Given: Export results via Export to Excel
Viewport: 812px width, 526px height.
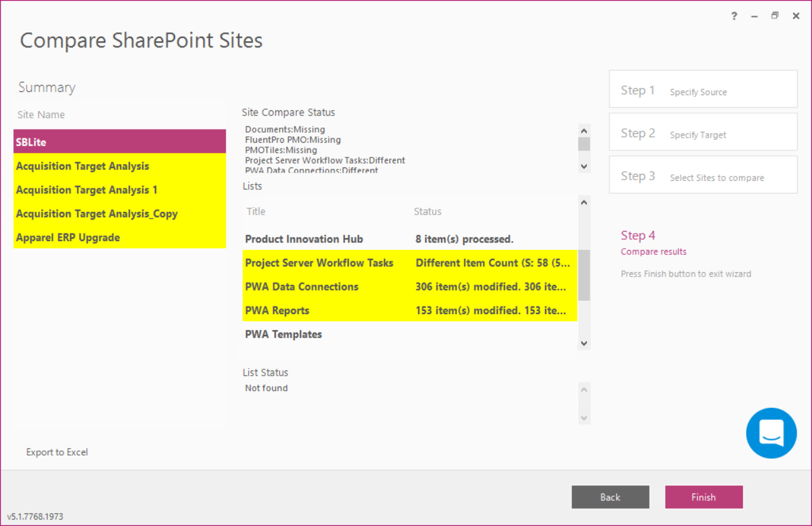Looking at the screenshot, I should point(57,452).
